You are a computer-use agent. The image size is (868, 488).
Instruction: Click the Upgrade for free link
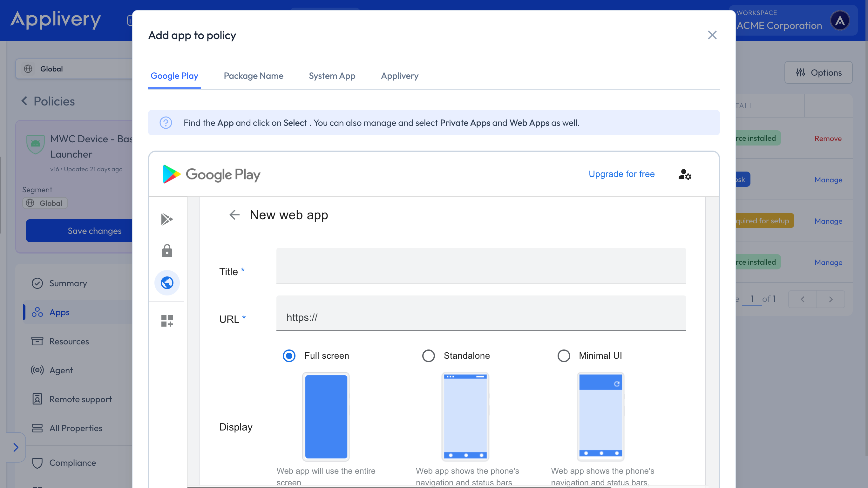pyautogui.click(x=622, y=174)
